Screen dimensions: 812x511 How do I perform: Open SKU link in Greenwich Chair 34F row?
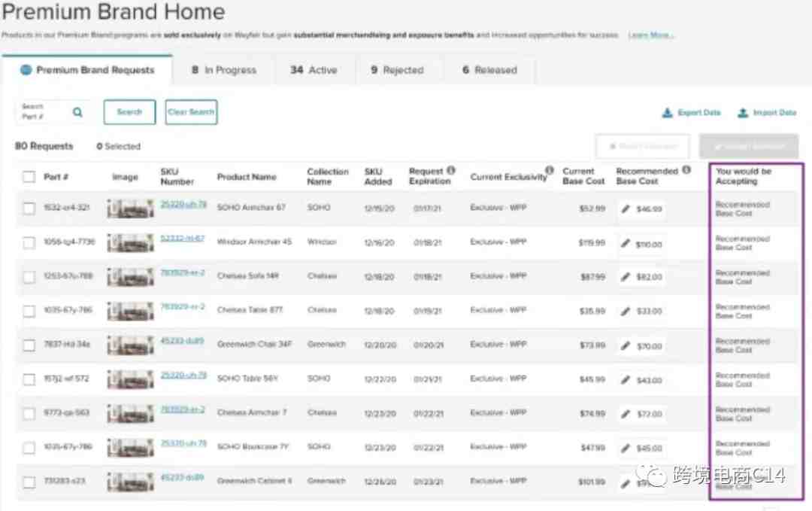pyautogui.click(x=182, y=341)
